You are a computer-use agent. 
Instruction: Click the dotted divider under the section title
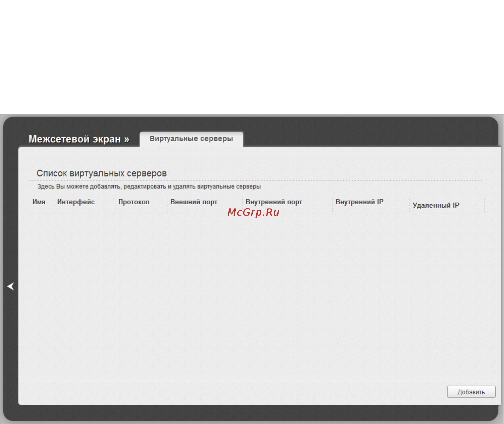point(256,180)
